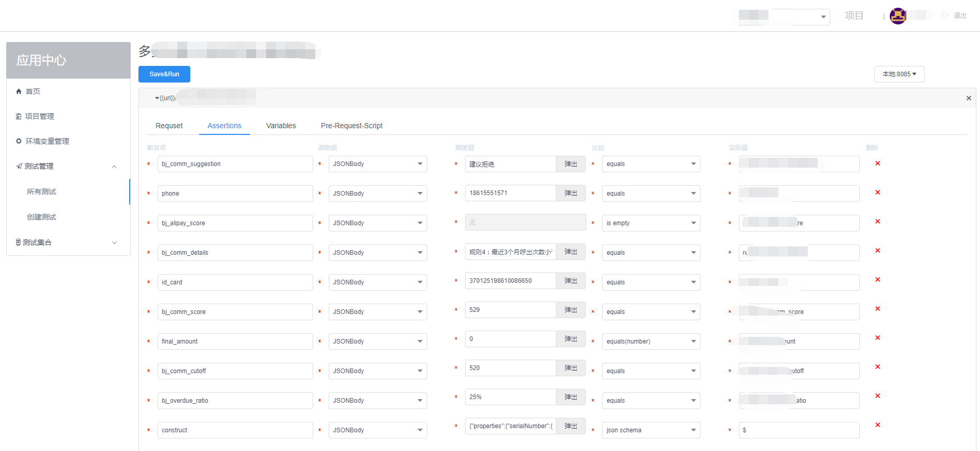Open JSONBody source dropdown for id_card
980x451 pixels.
coord(378,282)
